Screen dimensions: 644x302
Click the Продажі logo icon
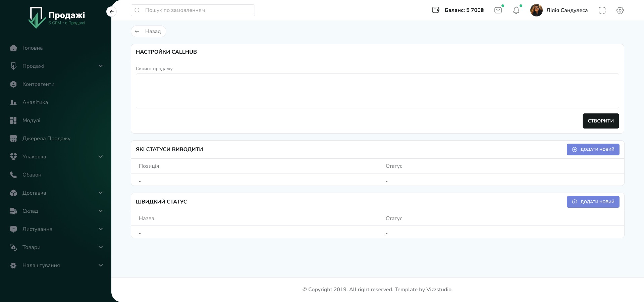[37, 17]
